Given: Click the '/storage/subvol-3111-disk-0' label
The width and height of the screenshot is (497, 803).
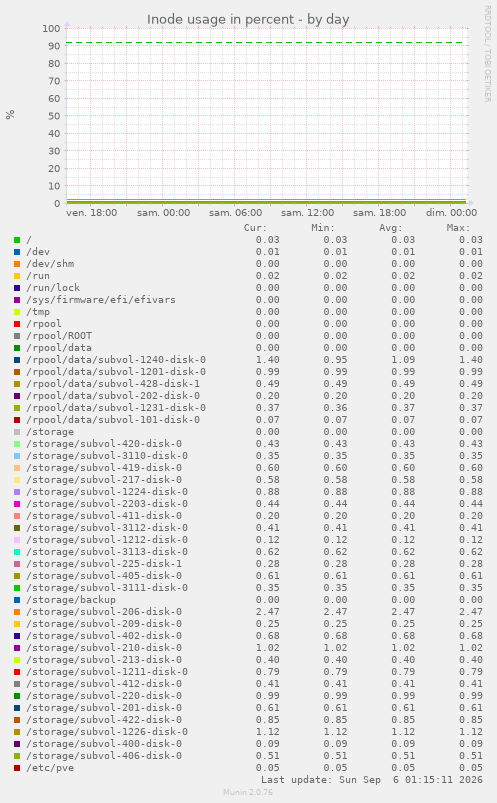Looking at the screenshot, I should pyautogui.click(x=107, y=588).
